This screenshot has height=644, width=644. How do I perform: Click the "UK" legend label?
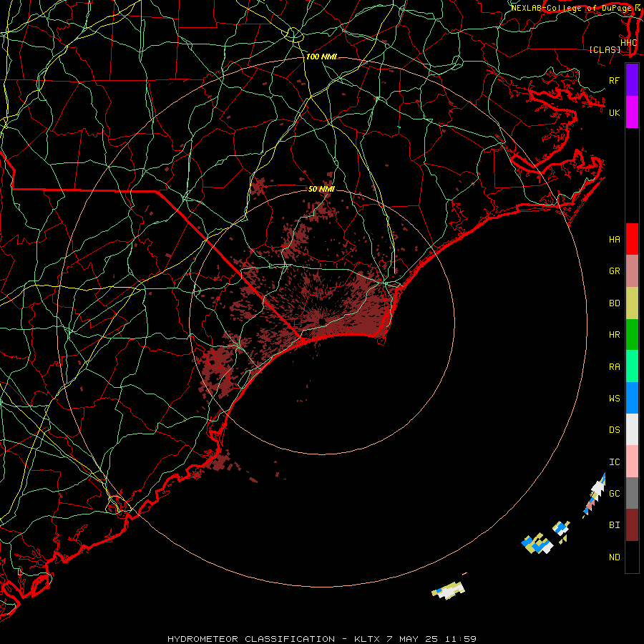click(615, 112)
